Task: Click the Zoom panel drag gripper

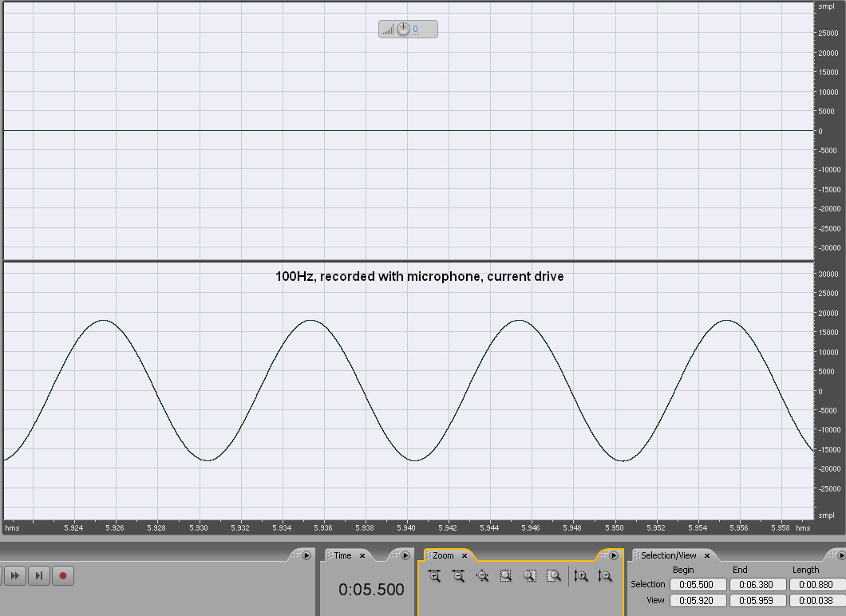Action: pos(429,555)
